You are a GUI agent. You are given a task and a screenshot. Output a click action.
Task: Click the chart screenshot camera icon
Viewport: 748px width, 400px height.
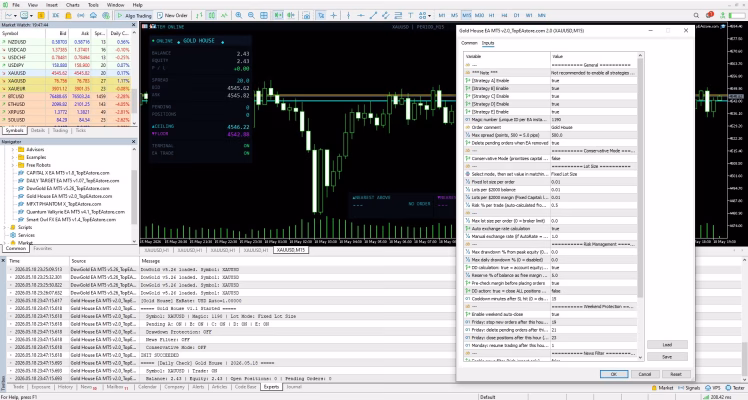[306, 15]
